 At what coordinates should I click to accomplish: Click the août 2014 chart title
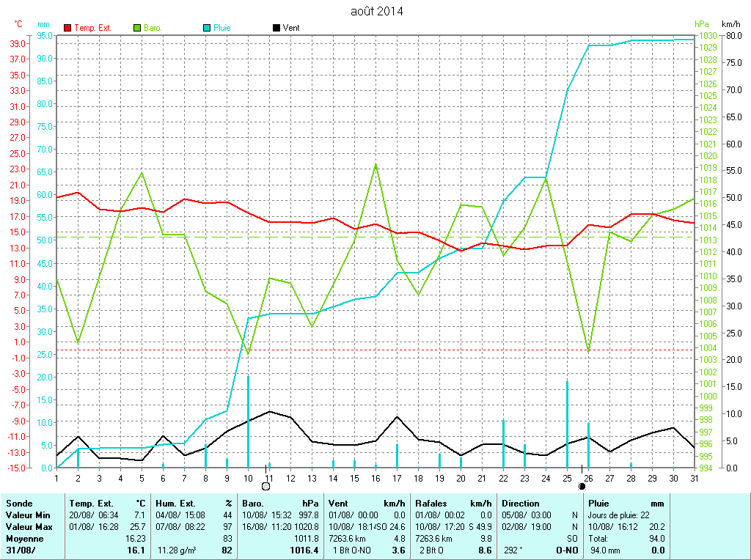coord(376,11)
